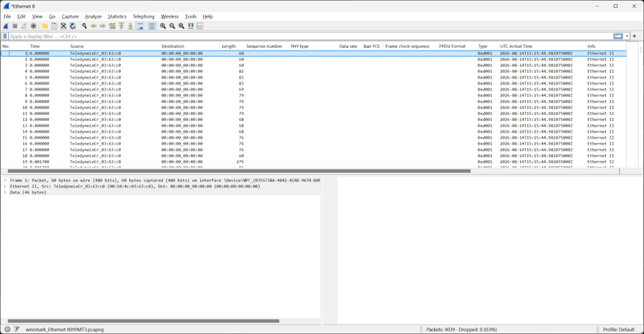Stop the running packet capture
This screenshot has width=644, height=334.
tap(15, 26)
